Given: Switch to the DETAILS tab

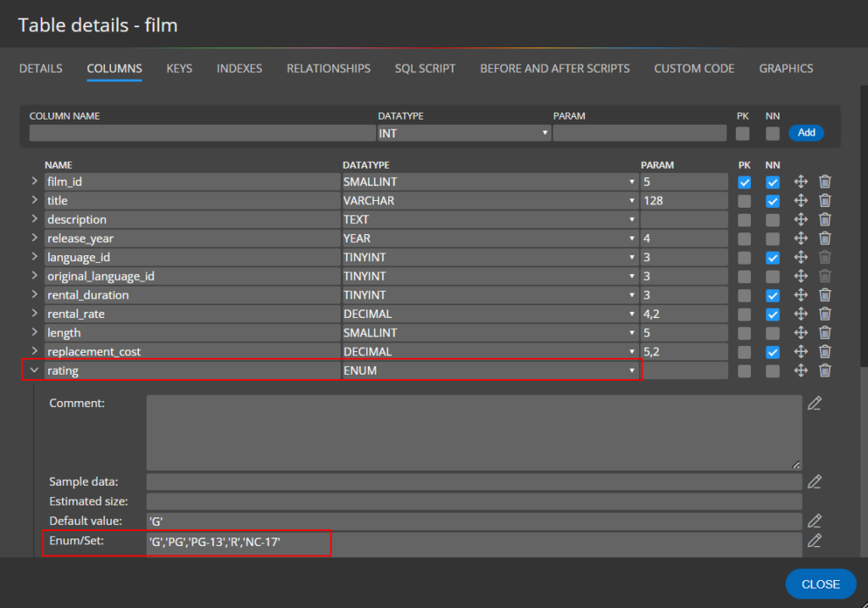Looking at the screenshot, I should coord(41,69).
